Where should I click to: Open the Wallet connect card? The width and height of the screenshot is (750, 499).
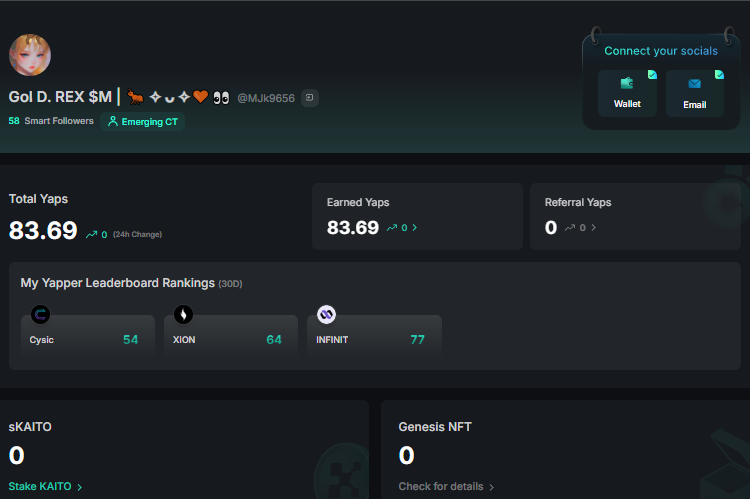(x=627, y=93)
